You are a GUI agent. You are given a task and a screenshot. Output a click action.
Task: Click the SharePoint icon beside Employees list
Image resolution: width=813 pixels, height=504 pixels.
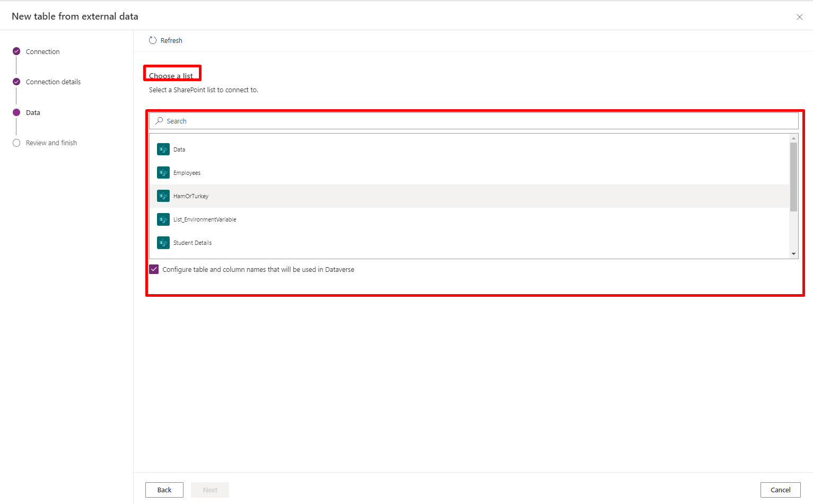click(x=163, y=173)
